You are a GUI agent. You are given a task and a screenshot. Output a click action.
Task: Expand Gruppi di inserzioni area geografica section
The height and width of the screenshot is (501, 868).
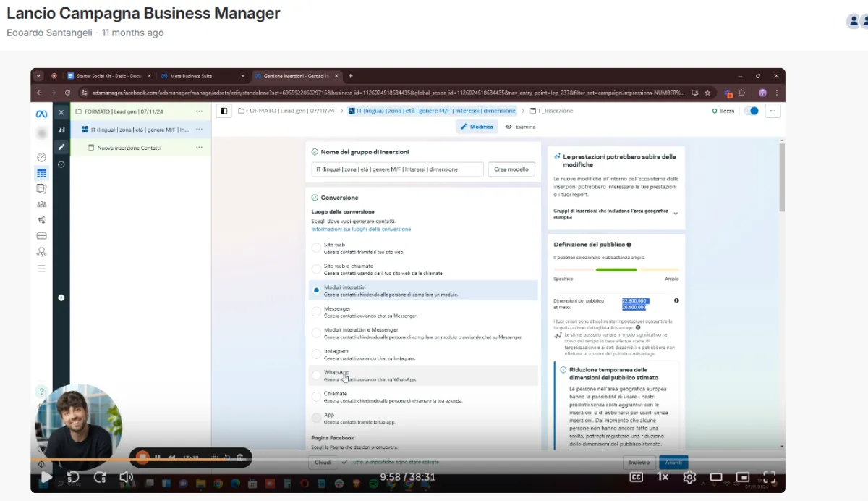(676, 214)
